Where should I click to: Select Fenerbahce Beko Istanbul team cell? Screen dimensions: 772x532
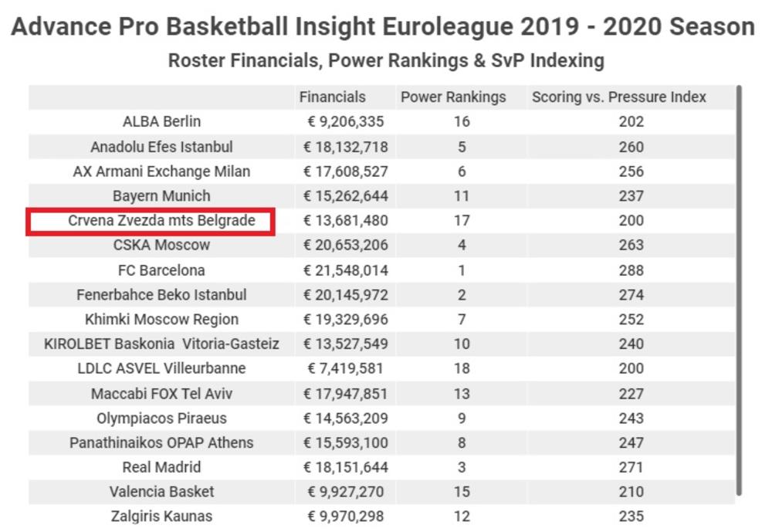click(161, 295)
